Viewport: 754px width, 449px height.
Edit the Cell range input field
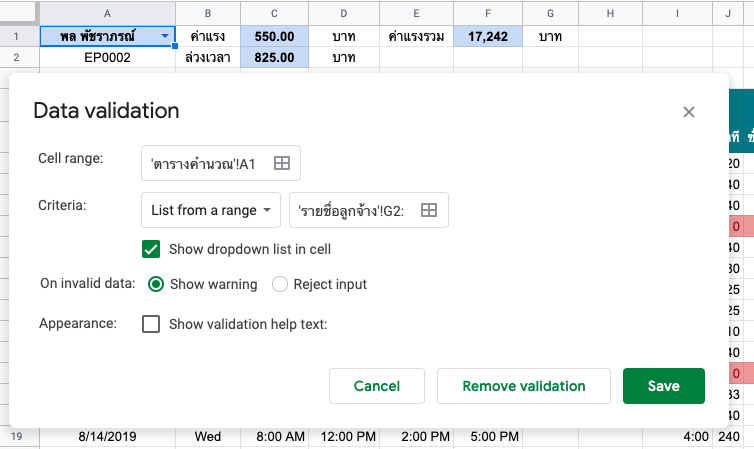(x=221, y=163)
